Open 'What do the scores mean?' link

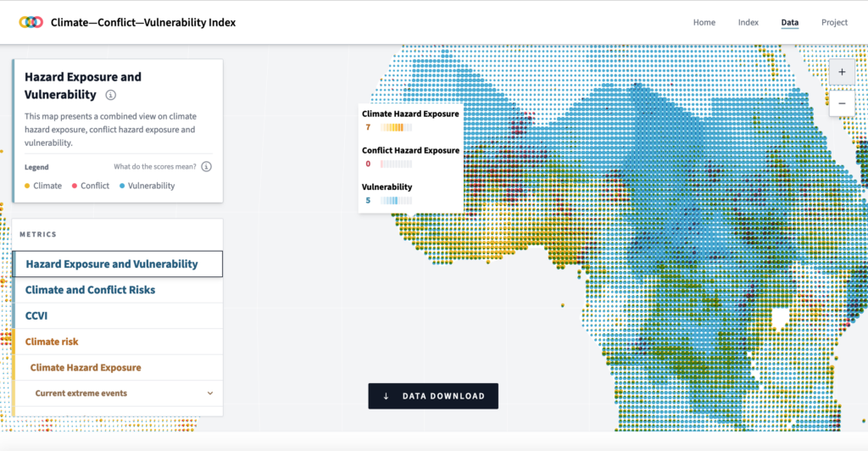pos(156,167)
